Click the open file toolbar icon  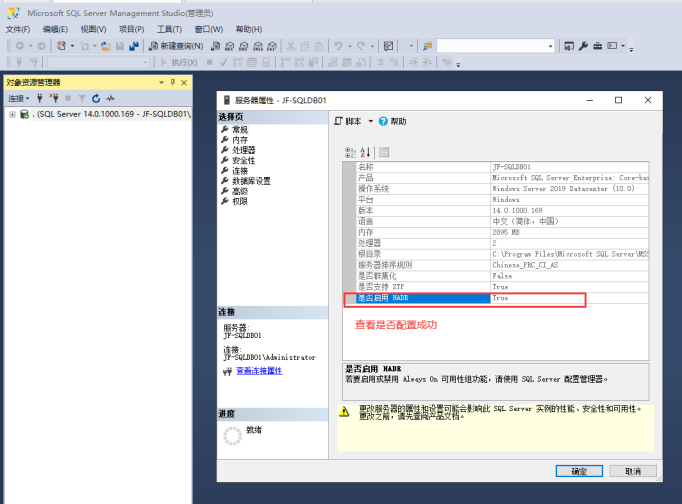click(x=105, y=46)
